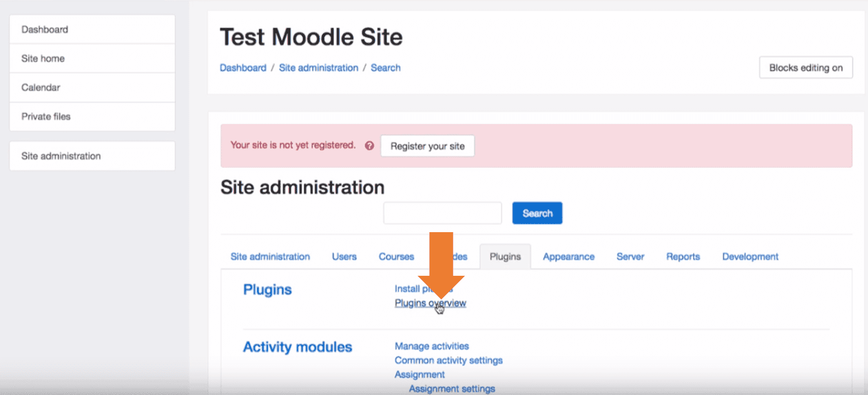Click the help question mark icon
Viewport: 868px width, 395px height.
coord(370,145)
